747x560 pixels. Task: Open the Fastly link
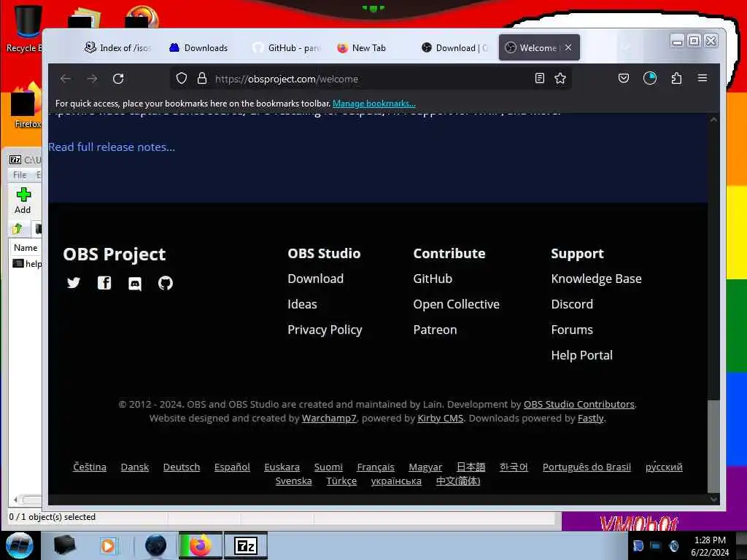pyautogui.click(x=590, y=418)
